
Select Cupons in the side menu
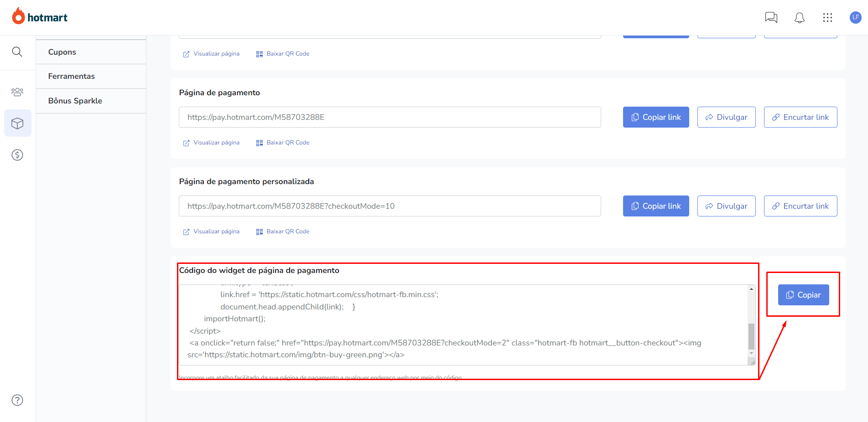pos(91,52)
